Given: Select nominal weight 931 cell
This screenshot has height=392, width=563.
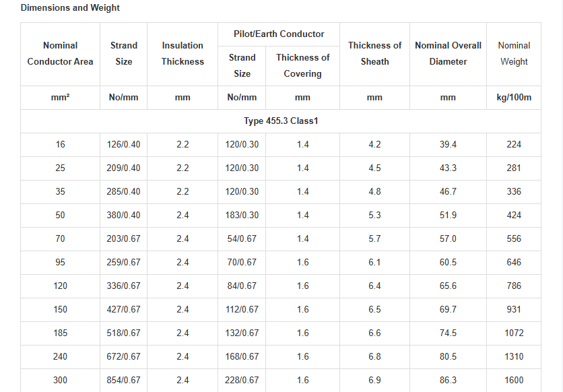Looking at the screenshot, I should [x=514, y=309].
